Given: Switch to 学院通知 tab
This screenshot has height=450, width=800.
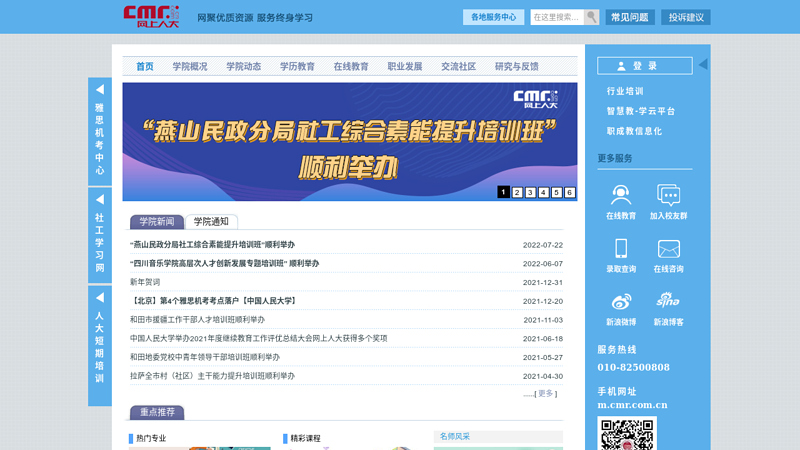Looking at the screenshot, I should coord(211,221).
